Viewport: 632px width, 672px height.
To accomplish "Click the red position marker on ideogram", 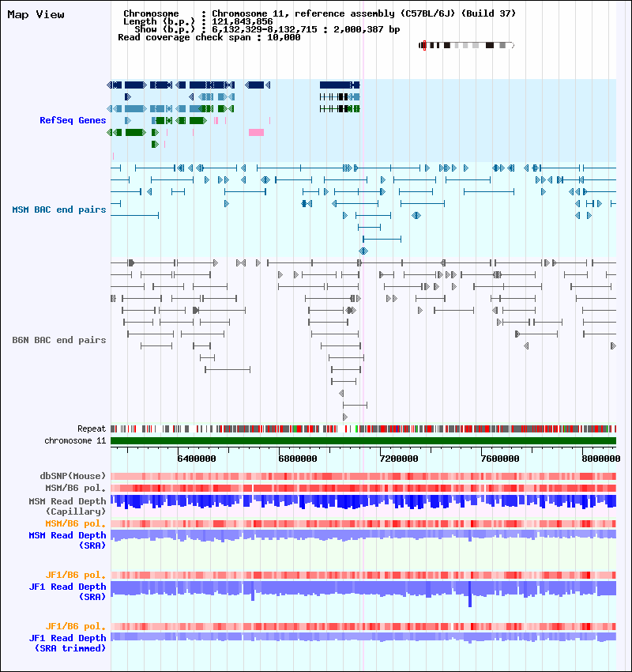I will pos(424,45).
